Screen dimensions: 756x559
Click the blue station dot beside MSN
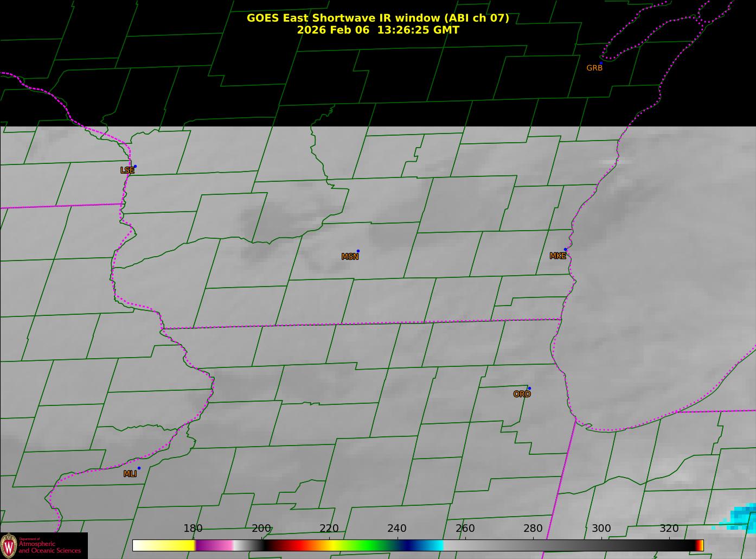pyautogui.click(x=358, y=251)
